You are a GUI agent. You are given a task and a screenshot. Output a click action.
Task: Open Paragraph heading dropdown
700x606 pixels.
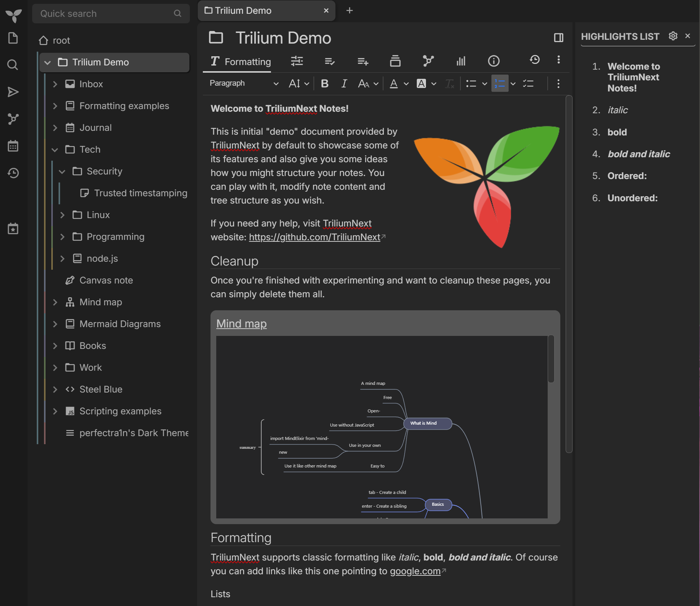coord(244,83)
